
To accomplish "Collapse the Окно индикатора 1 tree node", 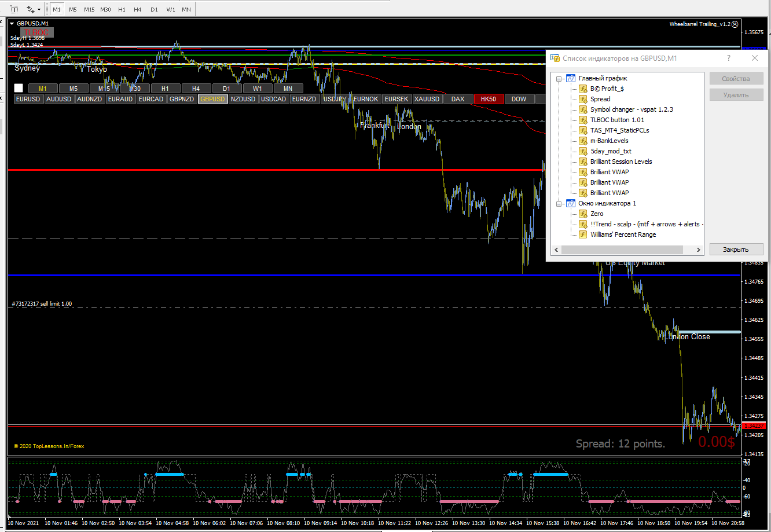I will [559, 203].
